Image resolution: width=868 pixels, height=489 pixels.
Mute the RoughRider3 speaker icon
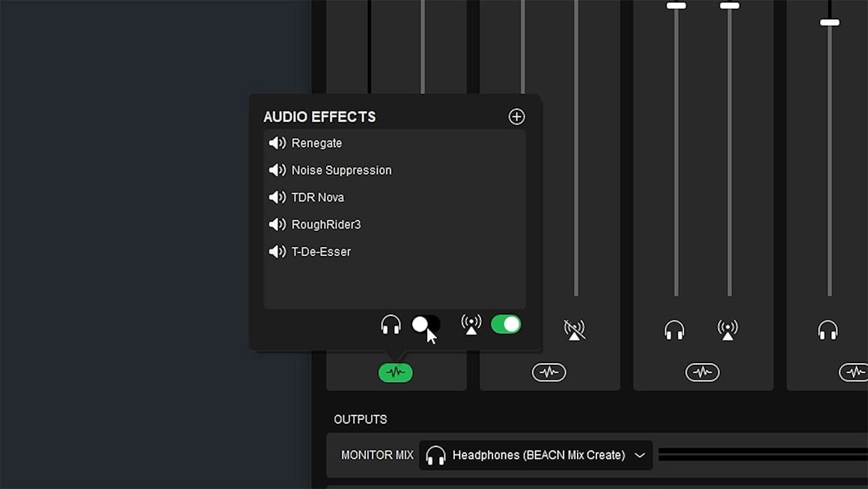(x=277, y=225)
